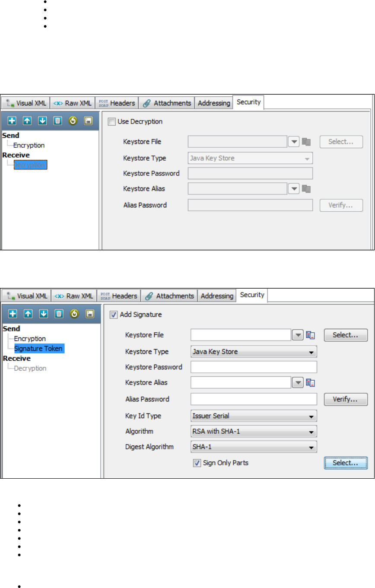The image size is (375, 588).
Task: Open the Algorithm RSA with SHA-1 dropdown
Action: tap(254, 431)
